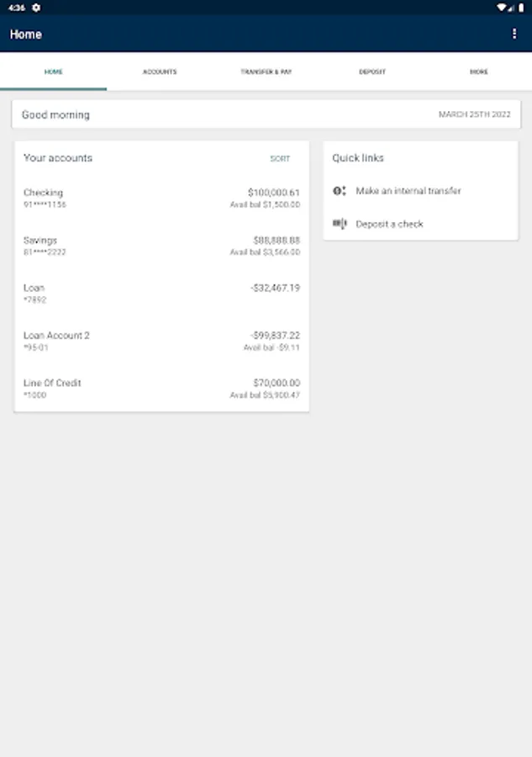Click the deposit check icon

(340, 224)
